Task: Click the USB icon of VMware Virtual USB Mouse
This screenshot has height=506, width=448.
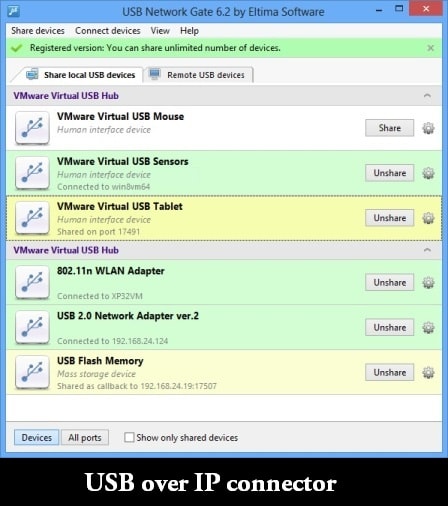Action: (x=32, y=128)
